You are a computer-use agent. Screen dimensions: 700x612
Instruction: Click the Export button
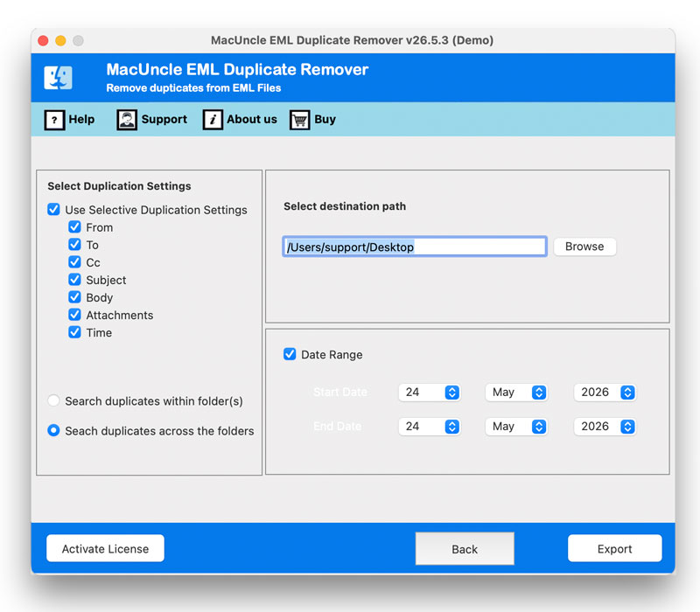[615, 549]
